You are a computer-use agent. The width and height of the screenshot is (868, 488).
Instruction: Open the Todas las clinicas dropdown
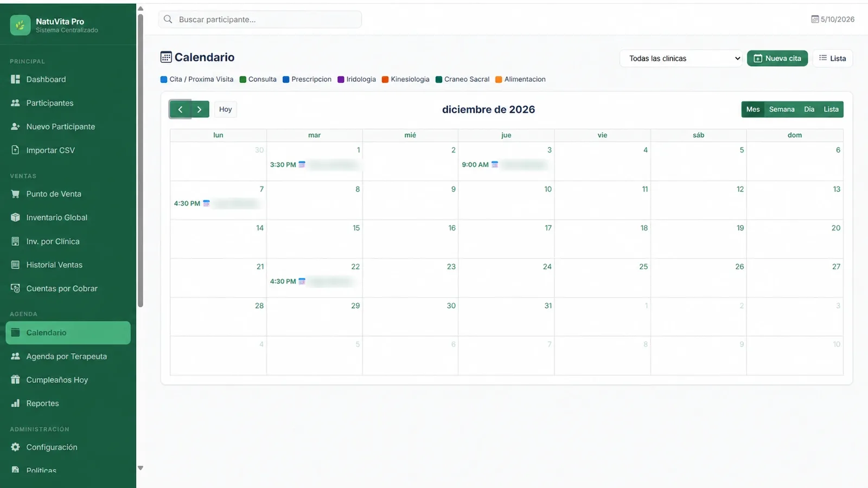681,58
